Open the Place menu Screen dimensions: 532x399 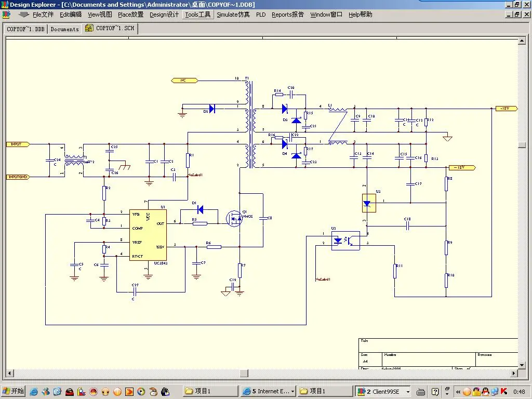pyautogui.click(x=130, y=15)
